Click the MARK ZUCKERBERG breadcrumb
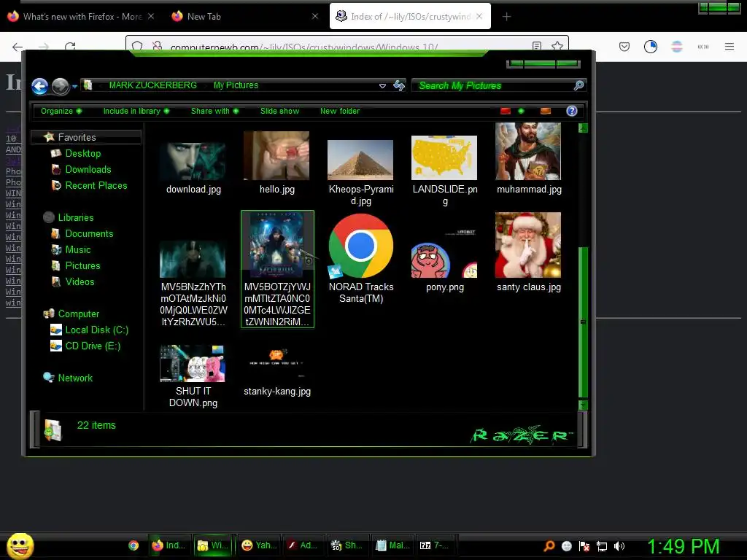747x560 pixels. 152,85
